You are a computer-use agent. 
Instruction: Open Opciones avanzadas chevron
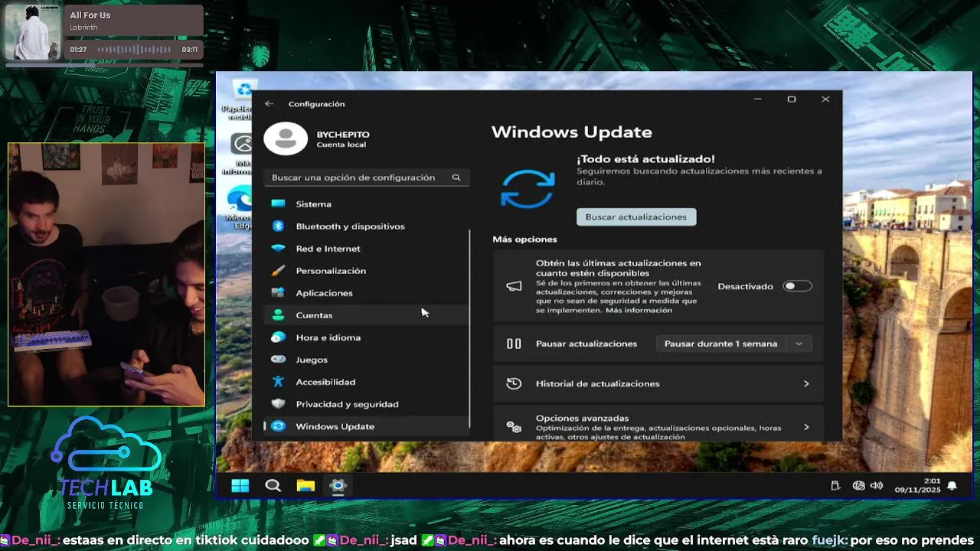click(806, 427)
